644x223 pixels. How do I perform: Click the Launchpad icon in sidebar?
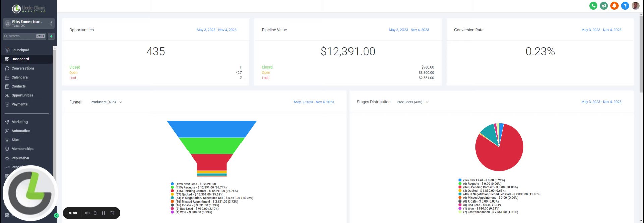tap(7, 50)
